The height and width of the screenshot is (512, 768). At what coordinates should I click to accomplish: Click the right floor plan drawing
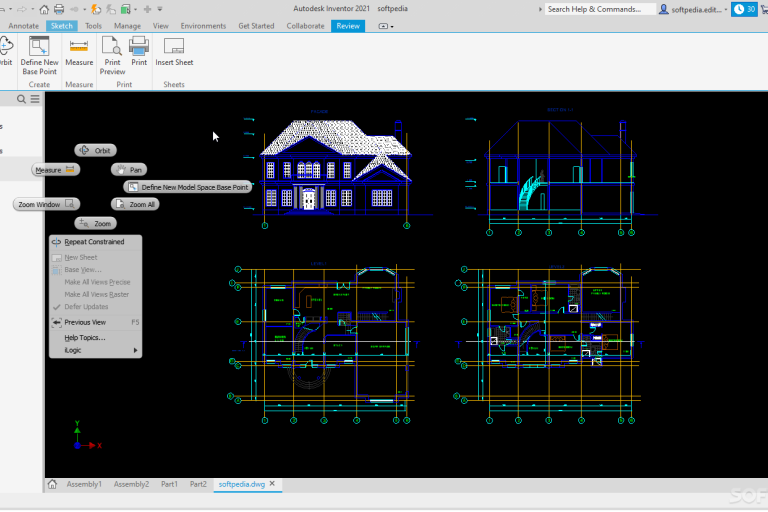(x=549, y=343)
